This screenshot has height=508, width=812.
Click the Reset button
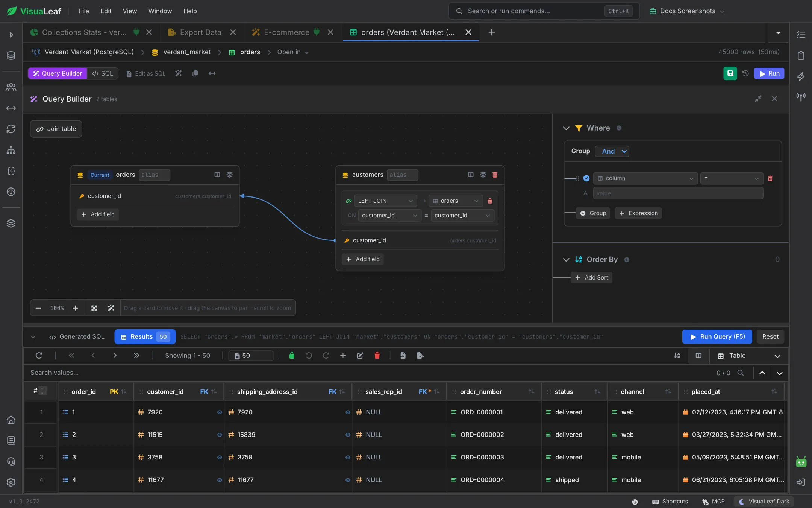770,337
